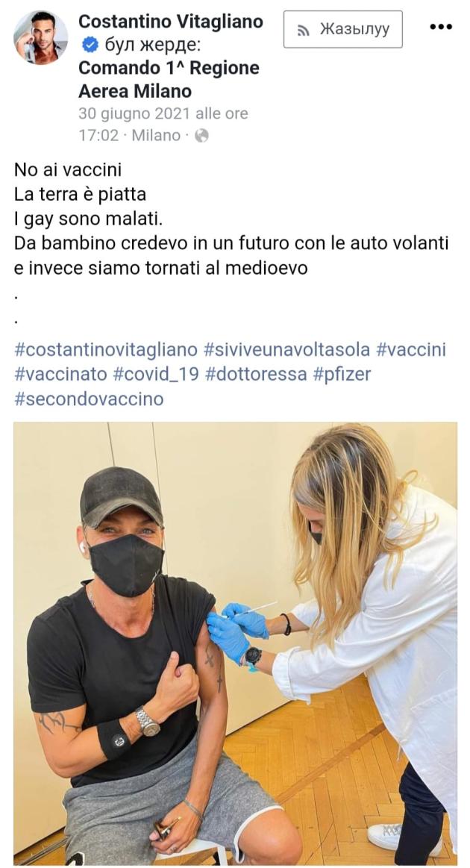470x868 pixels.
Task: Open hashtag #secondovaccino
Action: tap(89, 399)
